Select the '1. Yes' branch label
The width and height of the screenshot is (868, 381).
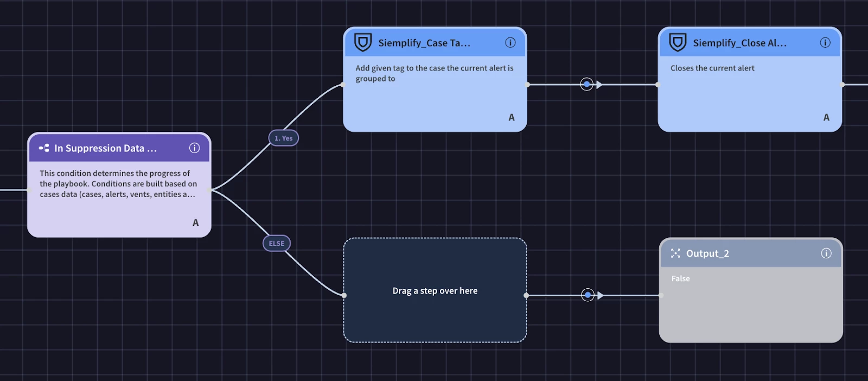pyautogui.click(x=283, y=138)
